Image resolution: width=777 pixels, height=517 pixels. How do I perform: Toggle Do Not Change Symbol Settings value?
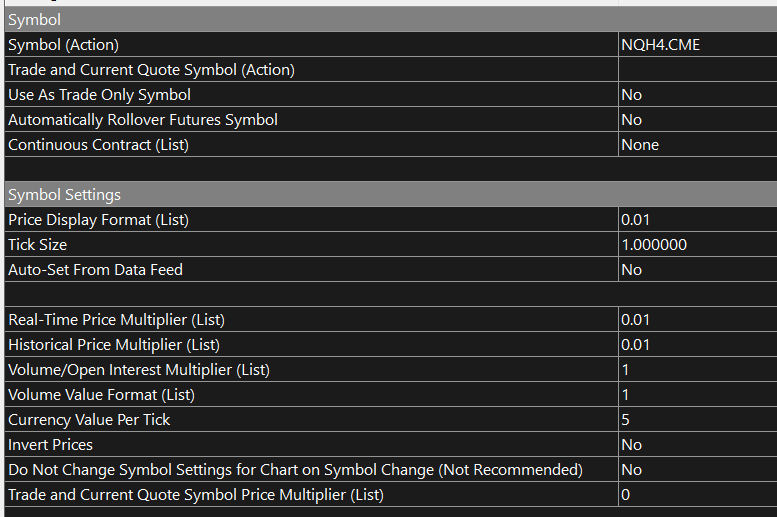pos(697,470)
